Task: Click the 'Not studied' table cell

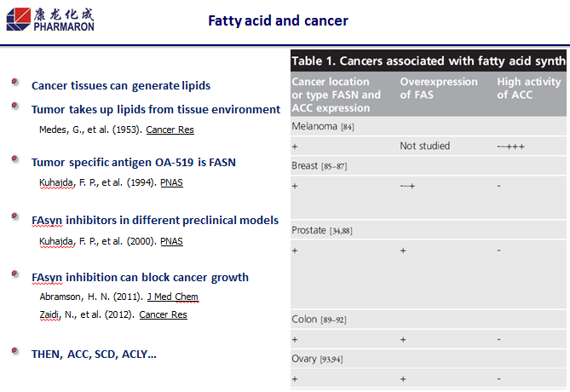Action: 425,146
